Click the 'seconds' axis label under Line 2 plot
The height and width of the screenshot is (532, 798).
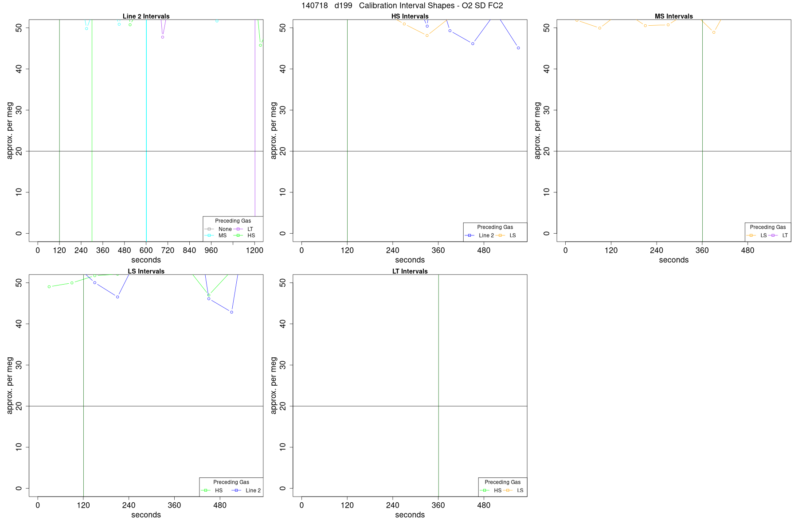(x=146, y=260)
